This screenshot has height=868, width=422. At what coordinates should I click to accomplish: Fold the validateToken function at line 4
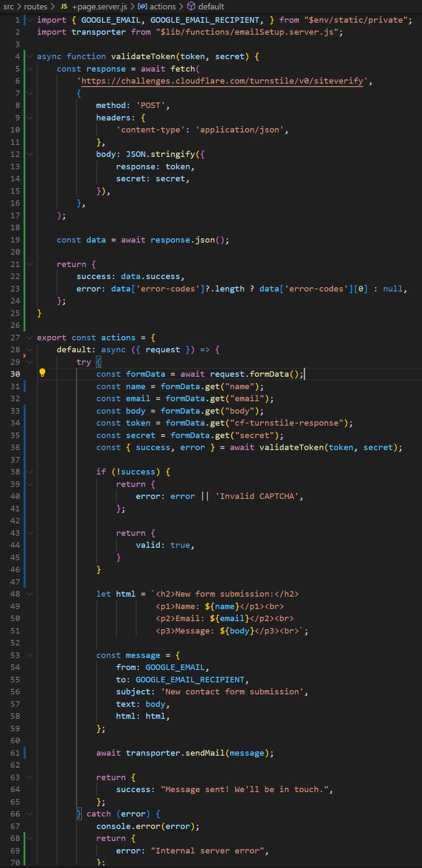30,56
